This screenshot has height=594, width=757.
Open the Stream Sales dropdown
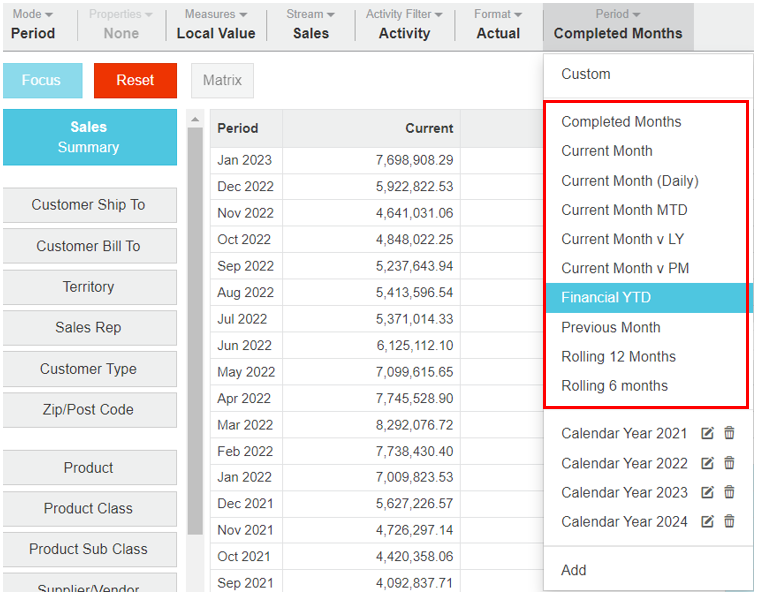(310, 24)
